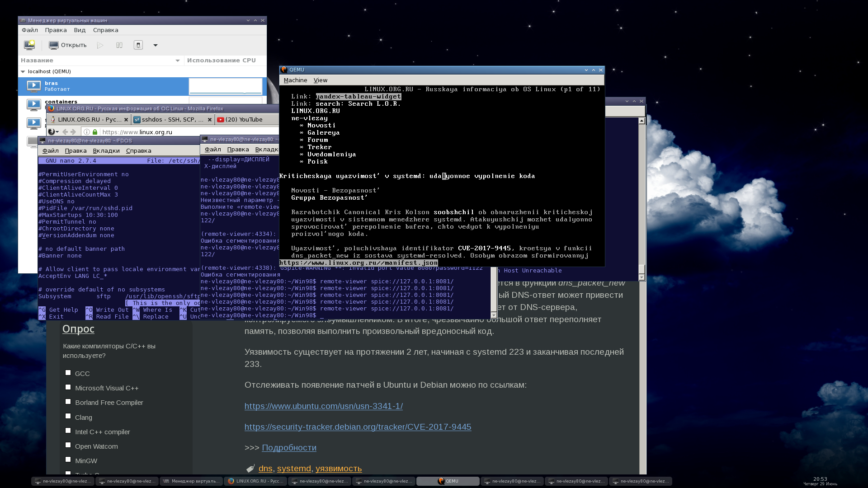This screenshot has width=868, height=488.
Task: Click the dns tag link
Action: point(265,469)
